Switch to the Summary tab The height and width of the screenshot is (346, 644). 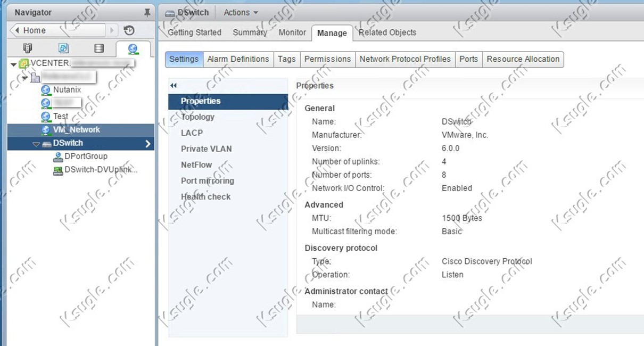click(250, 32)
